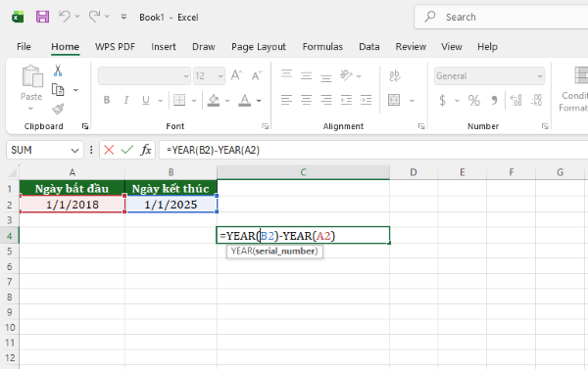Viewport: 588px width, 369px height.
Task: Open the Copy options dropdown arrow
Action: click(x=75, y=90)
